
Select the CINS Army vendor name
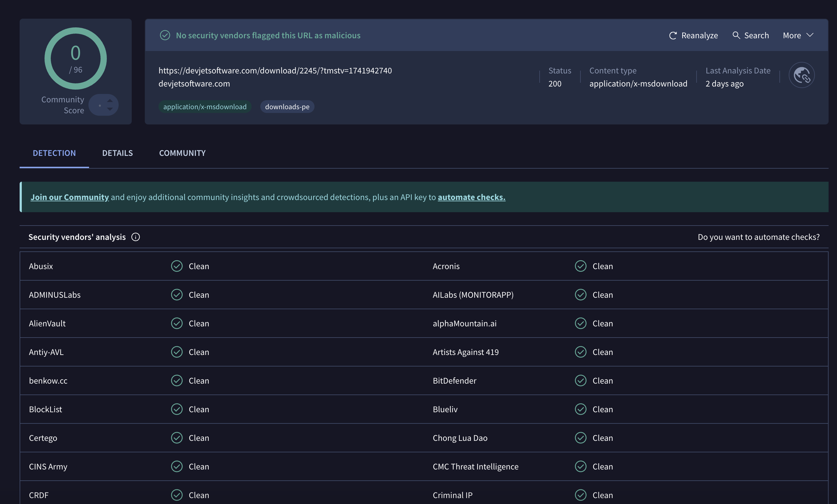tap(48, 467)
